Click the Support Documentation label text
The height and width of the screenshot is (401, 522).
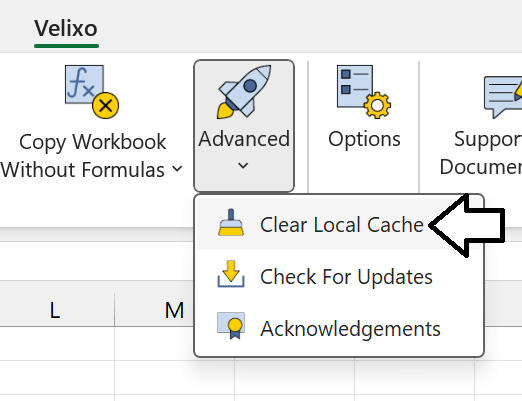(x=481, y=153)
